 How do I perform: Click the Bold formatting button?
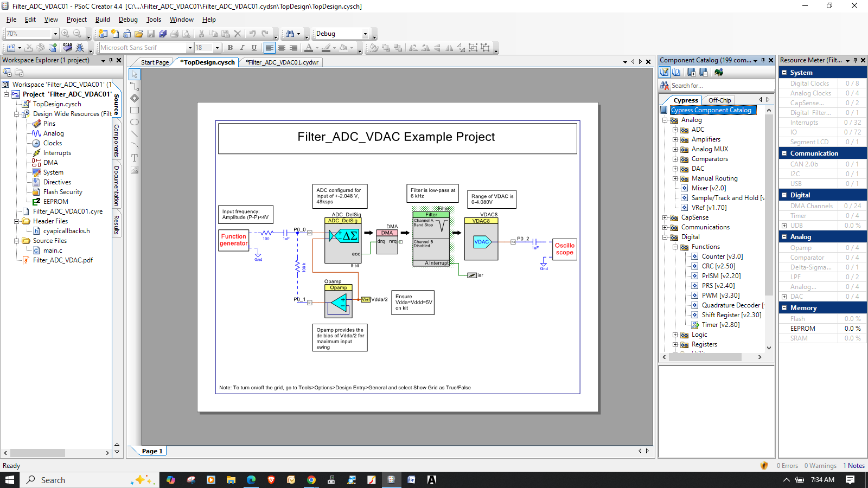pyautogui.click(x=230, y=48)
